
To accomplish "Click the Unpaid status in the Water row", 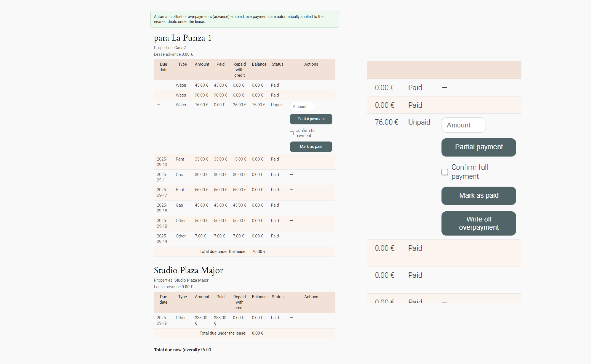I will click(277, 105).
